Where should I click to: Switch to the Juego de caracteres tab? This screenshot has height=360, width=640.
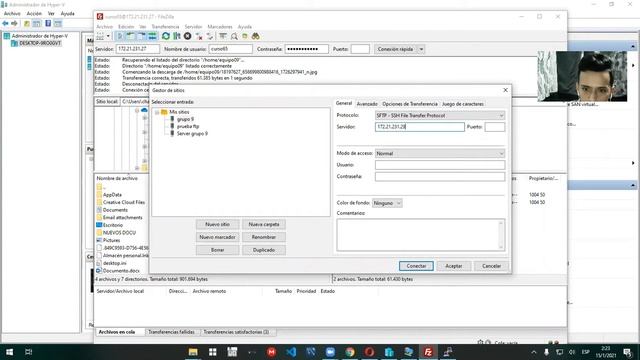(x=462, y=104)
